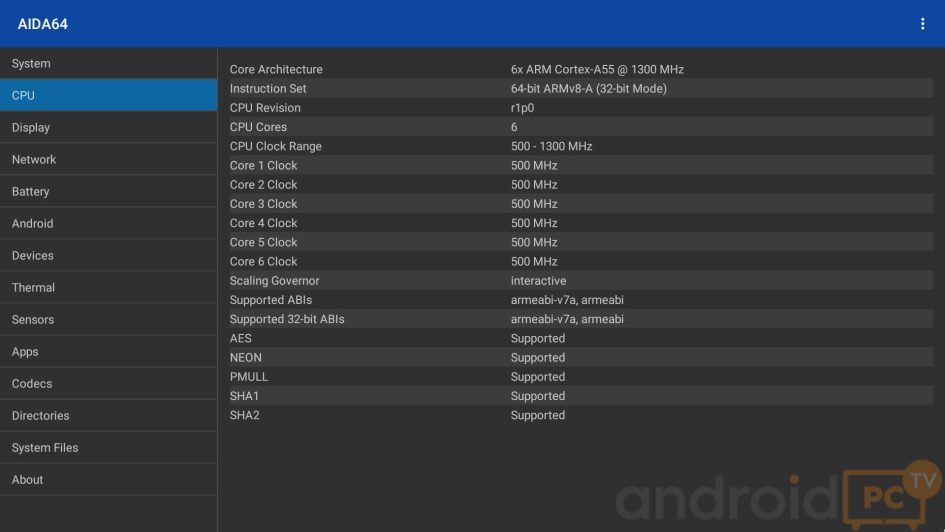Select Sensors in the sidebar
Image resolution: width=945 pixels, height=532 pixels.
(x=108, y=320)
